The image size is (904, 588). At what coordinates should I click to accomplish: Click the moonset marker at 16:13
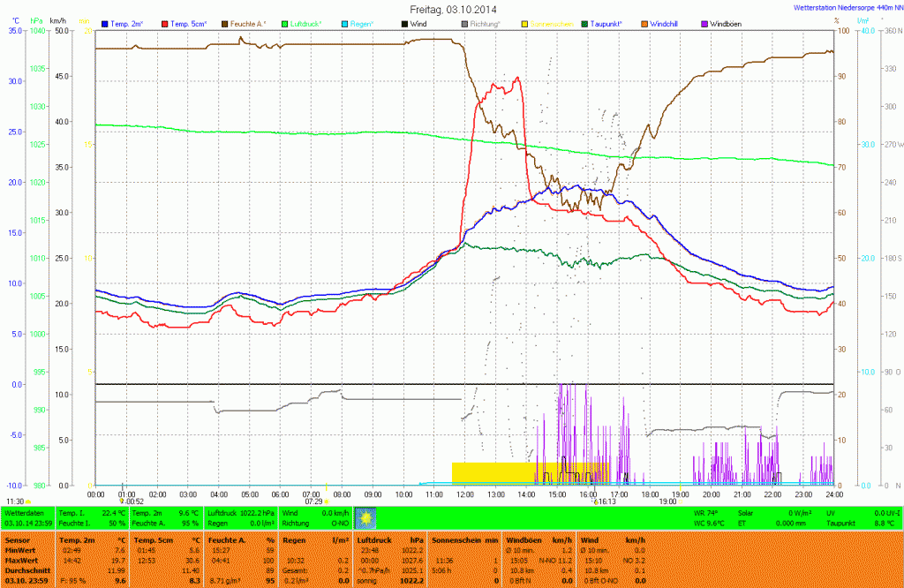click(x=596, y=501)
